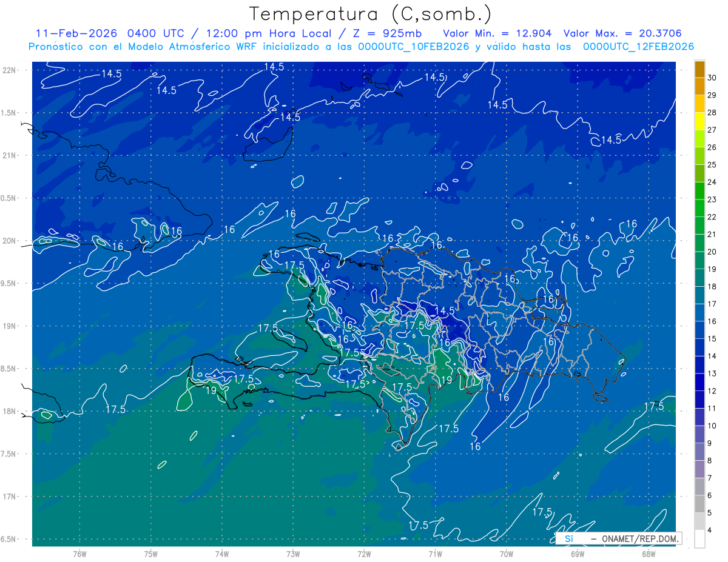Image resolution: width=728 pixels, height=562 pixels.
Task: Click colorbar legend value "4"
Action: click(710, 530)
